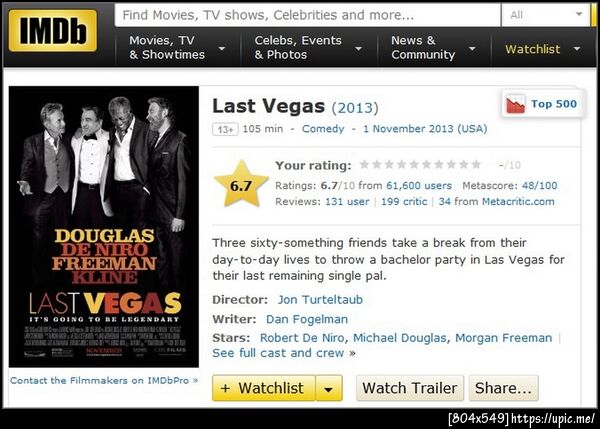Rate the movie one star
The image size is (600, 429).
[365, 165]
